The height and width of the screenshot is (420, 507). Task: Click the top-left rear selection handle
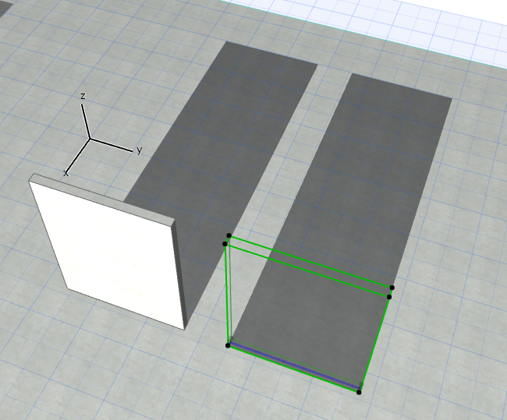point(229,235)
